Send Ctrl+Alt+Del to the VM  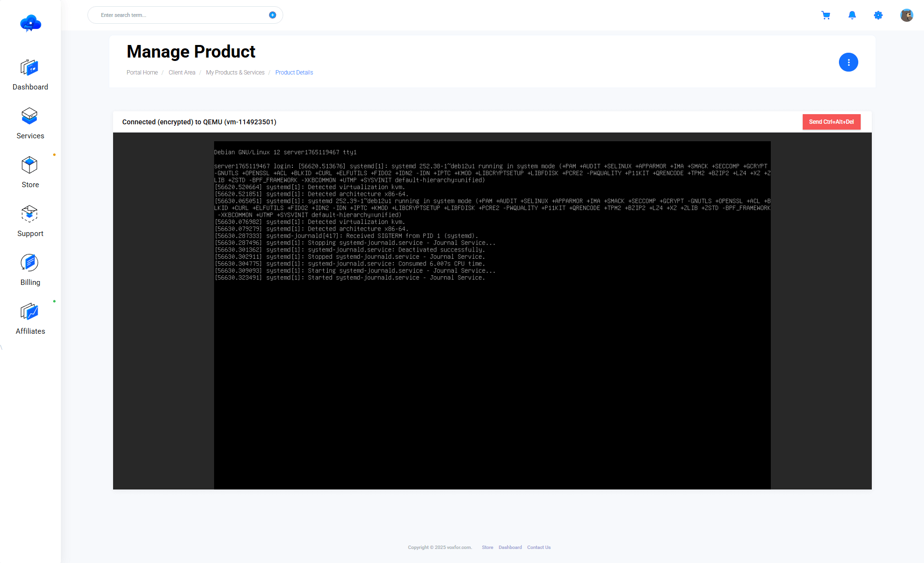pos(831,121)
